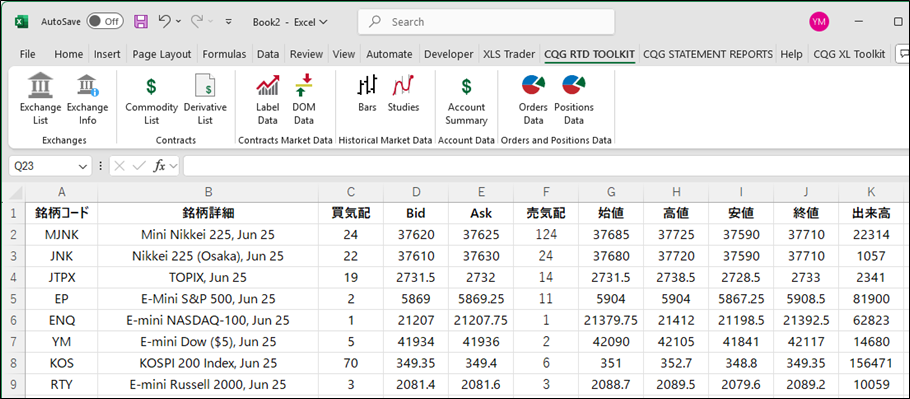Insert Label Data

tap(268, 99)
